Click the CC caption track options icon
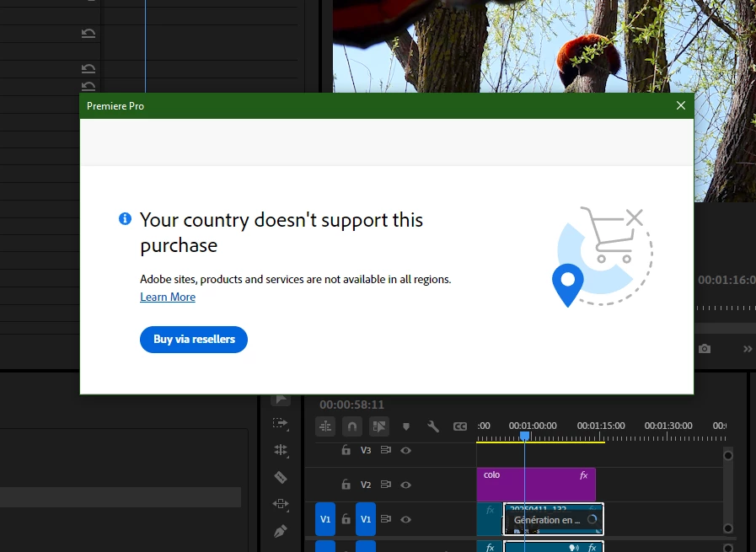 point(460,426)
